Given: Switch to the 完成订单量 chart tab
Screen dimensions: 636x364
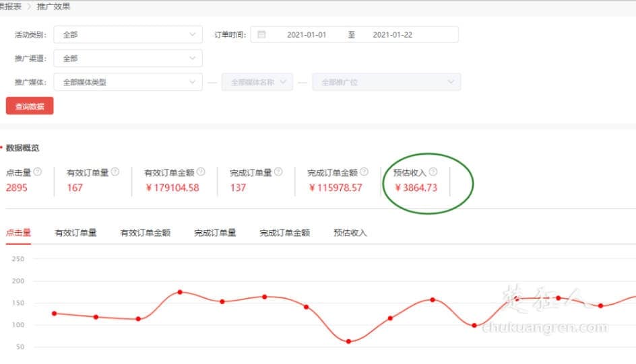Looking at the screenshot, I should point(215,233).
